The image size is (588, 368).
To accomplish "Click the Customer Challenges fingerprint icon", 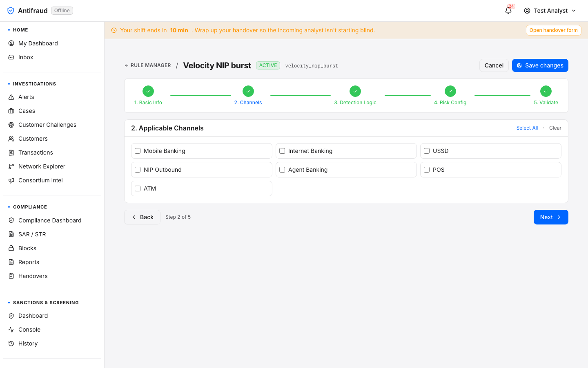I will pos(11,125).
